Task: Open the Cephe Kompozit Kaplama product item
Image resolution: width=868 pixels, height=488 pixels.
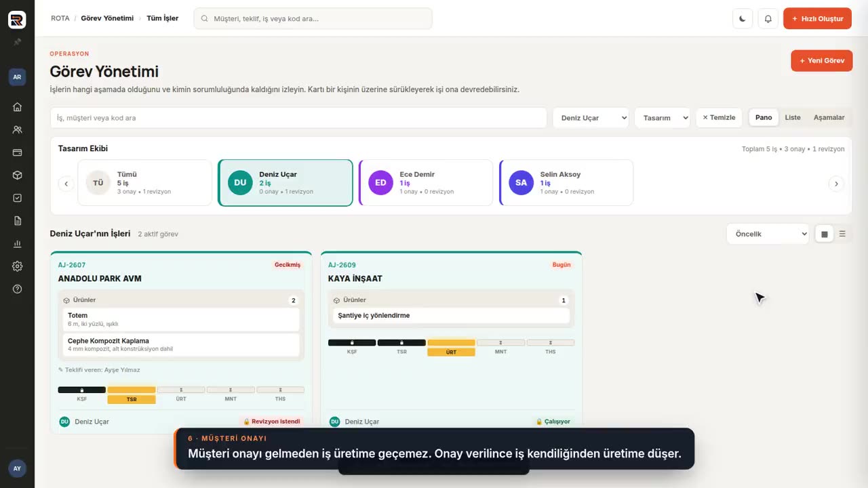Action: pos(181,345)
